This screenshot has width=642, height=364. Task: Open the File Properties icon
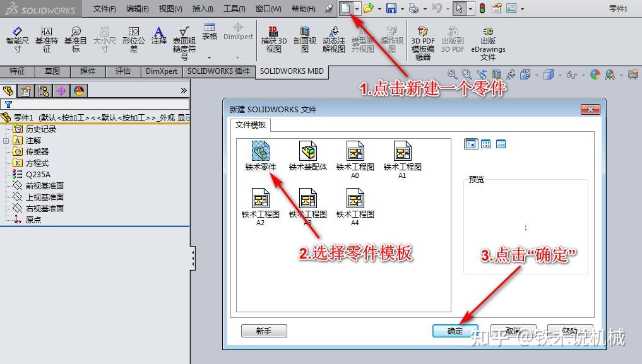click(x=497, y=8)
